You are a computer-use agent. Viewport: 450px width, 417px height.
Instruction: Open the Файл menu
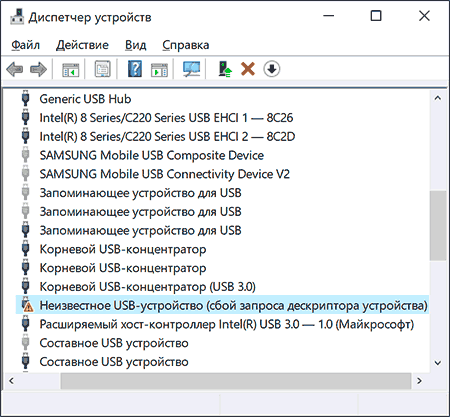[26, 45]
